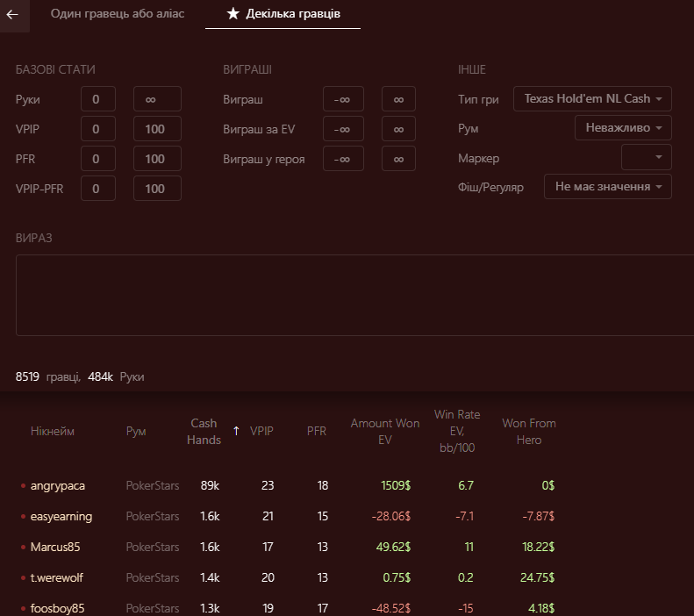Click the -7.1 win rate value
Image resolution: width=694 pixels, height=616 pixels.
tap(464, 516)
